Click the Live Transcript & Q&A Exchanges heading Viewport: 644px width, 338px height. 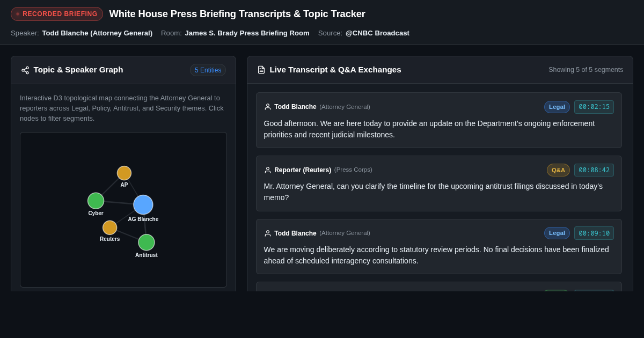[335, 70]
